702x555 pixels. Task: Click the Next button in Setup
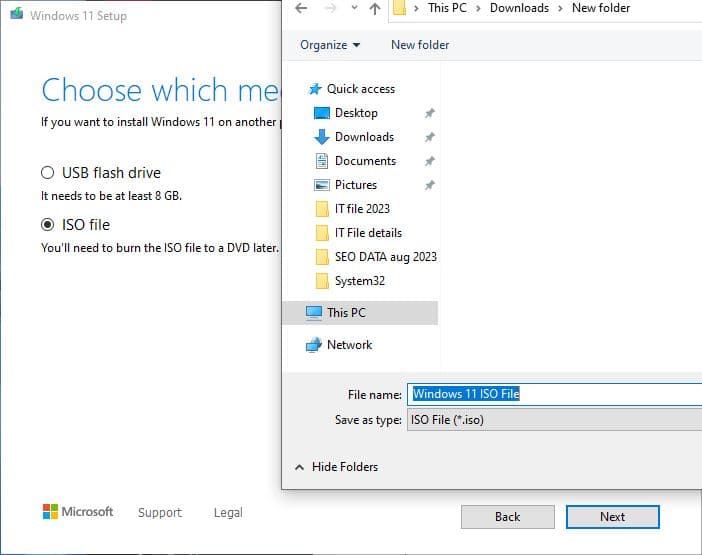(612, 517)
